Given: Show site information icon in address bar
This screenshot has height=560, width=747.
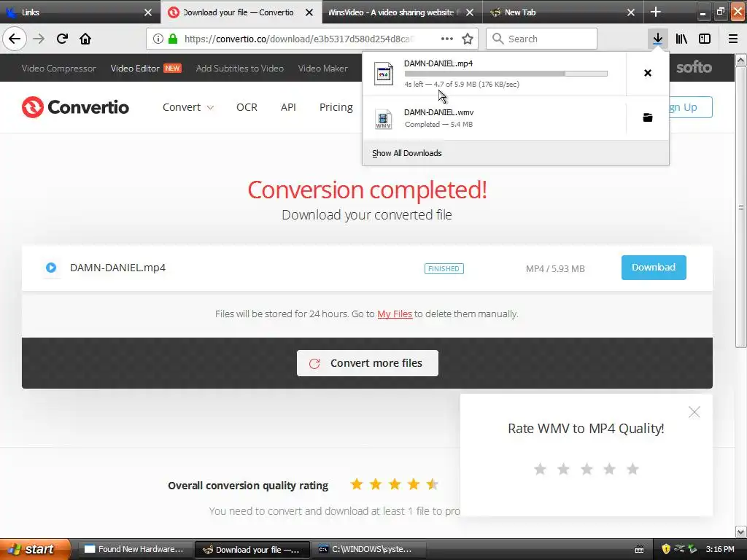Looking at the screenshot, I should 158,39.
